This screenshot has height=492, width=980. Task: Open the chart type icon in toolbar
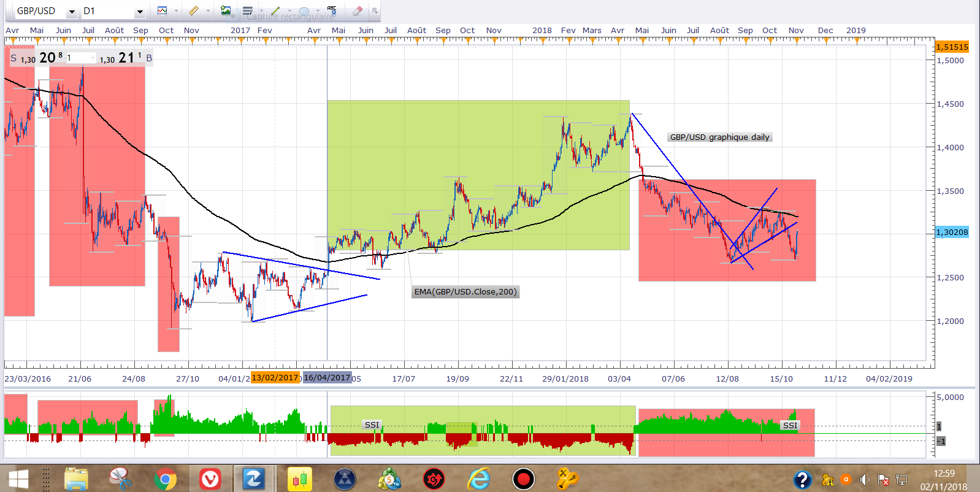163,10
